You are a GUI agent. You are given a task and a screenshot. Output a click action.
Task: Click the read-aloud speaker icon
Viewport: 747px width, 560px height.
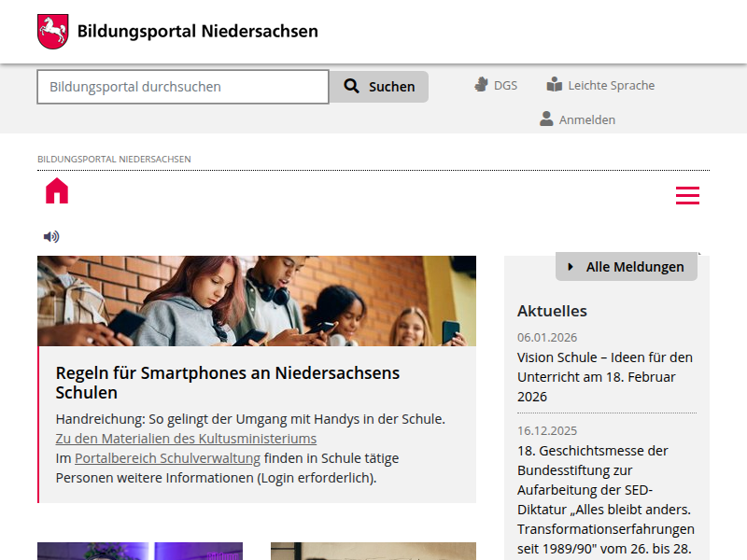51,236
